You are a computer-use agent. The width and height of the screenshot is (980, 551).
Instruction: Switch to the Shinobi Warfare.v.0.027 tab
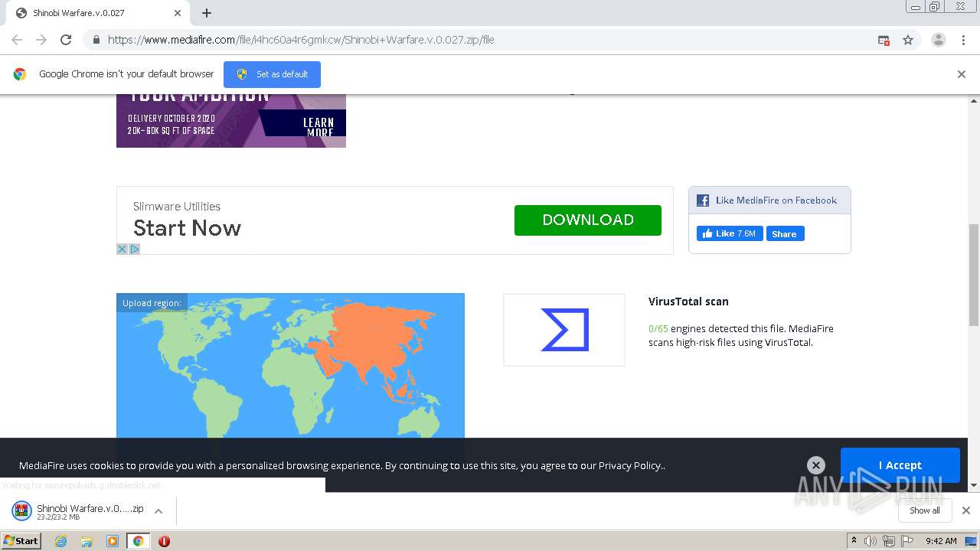[97, 13]
